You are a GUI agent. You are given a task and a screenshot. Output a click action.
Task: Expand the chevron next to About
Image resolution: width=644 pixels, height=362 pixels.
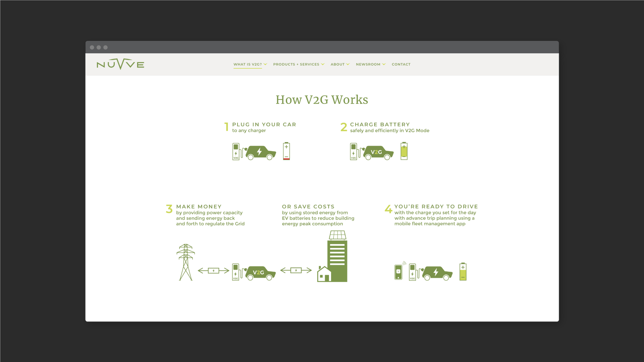coord(348,64)
